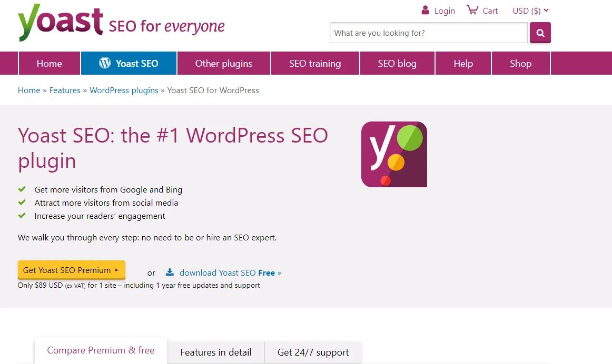The image size is (612, 364).
Task: Open the Help menu item
Action: tap(463, 63)
